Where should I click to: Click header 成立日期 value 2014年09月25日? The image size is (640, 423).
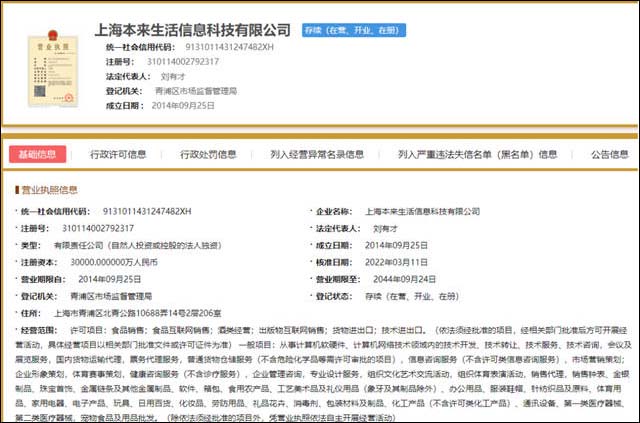(183, 106)
